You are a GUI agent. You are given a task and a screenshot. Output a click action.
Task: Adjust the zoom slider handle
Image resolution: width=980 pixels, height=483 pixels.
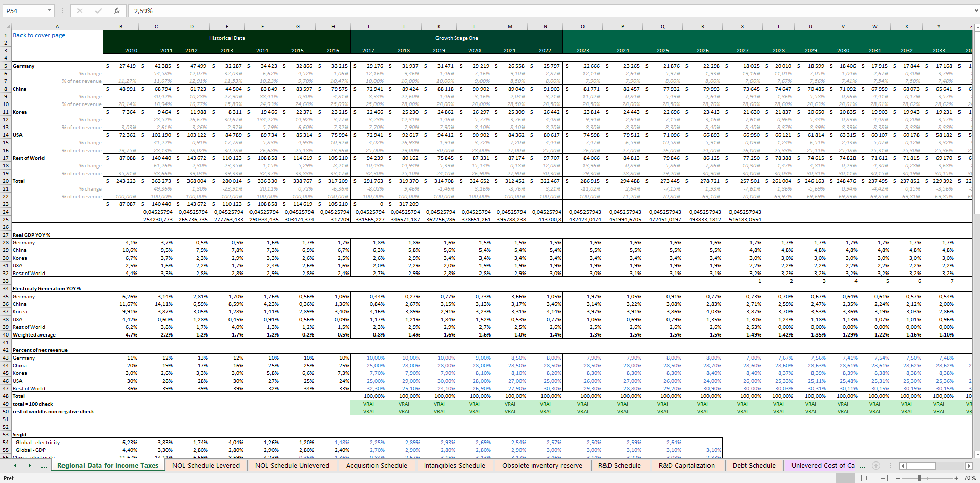point(919,478)
